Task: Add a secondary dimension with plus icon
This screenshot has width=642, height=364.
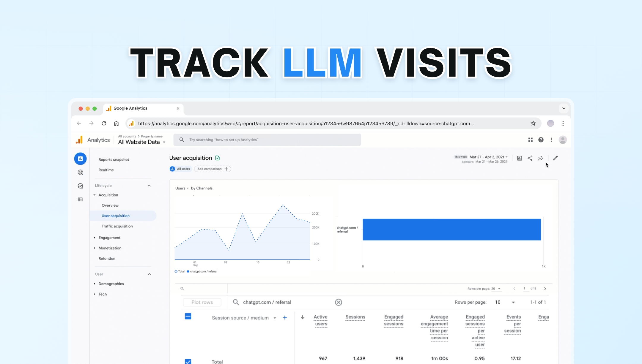Action: 285,318
